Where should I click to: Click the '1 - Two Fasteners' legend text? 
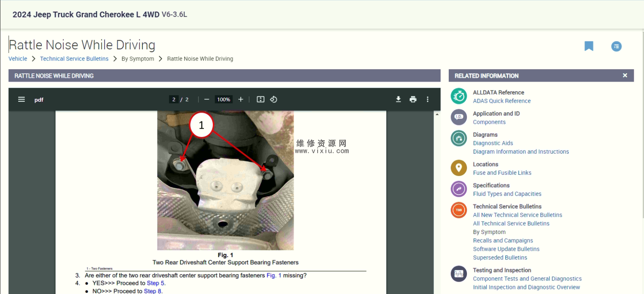(99, 269)
